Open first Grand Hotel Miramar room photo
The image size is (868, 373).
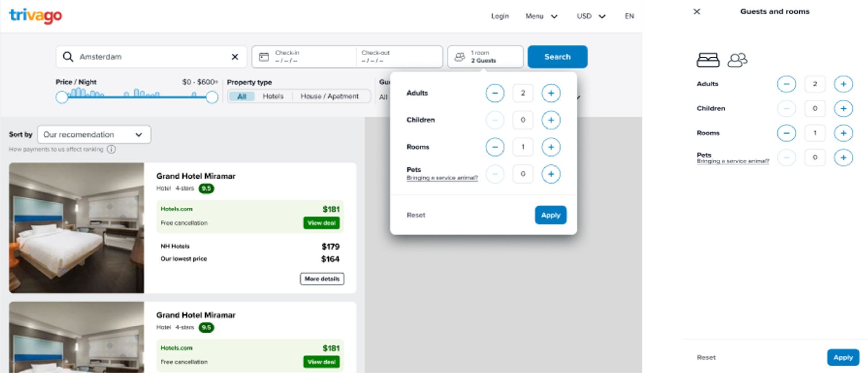coord(76,228)
